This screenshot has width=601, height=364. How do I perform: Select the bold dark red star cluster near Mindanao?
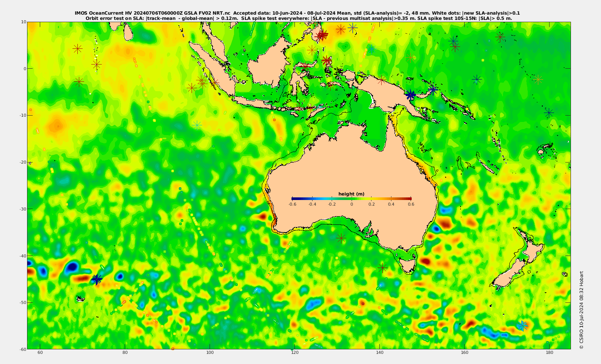322,35
